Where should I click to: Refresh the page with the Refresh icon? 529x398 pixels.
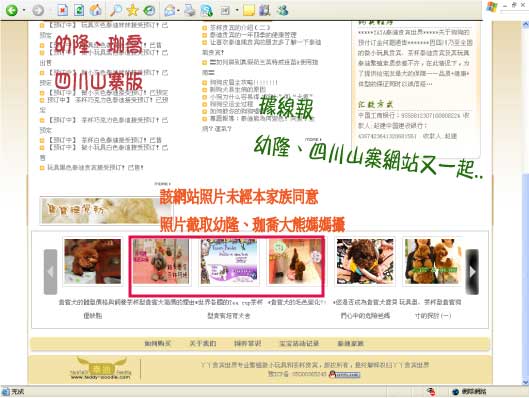click(79, 10)
